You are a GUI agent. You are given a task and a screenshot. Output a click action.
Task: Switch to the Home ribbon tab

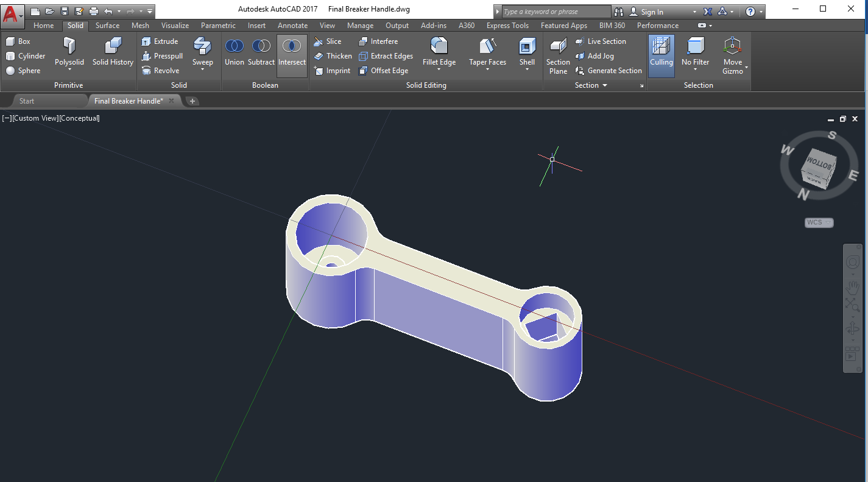tap(44, 26)
